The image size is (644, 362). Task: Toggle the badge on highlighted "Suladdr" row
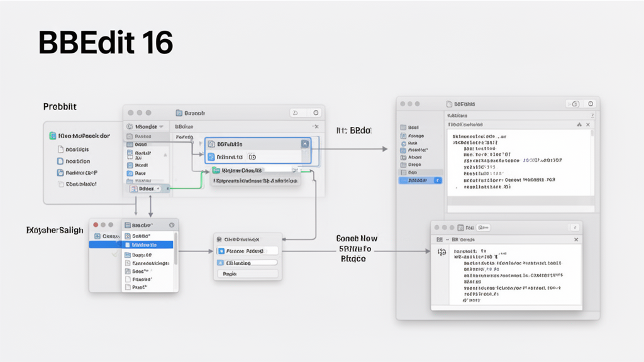coord(438,180)
